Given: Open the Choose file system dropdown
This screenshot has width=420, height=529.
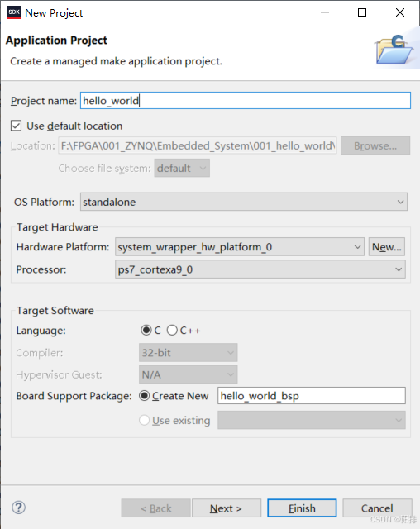Looking at the screenshot, I should click(x=182, y=168).
